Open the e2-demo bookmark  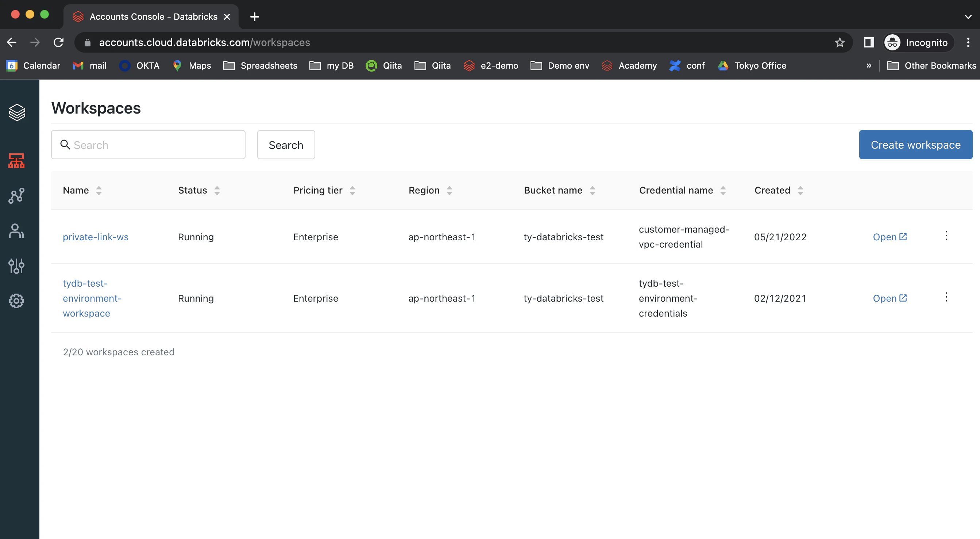(491, 65)
